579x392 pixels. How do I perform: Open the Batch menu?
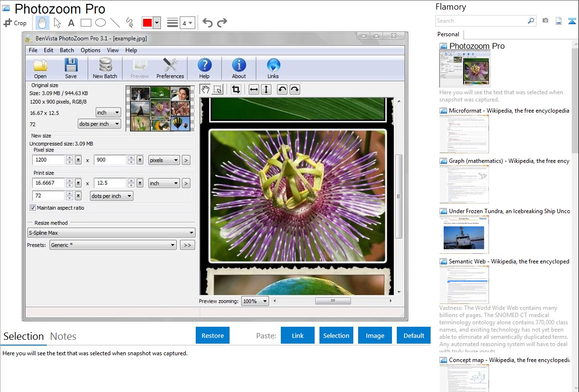[67, 50]
